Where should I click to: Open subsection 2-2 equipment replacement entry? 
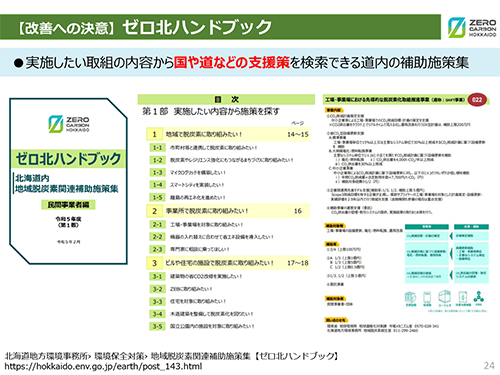pos(212,237)
